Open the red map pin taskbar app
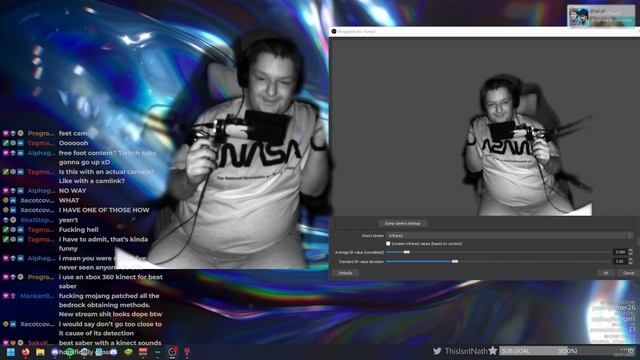Screen dimensions: 640x360 187,352
